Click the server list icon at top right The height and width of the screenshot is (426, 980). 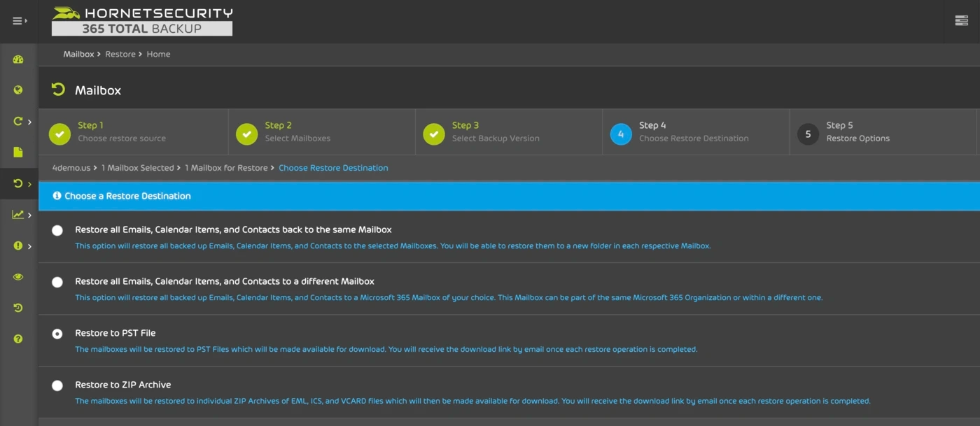961,21
